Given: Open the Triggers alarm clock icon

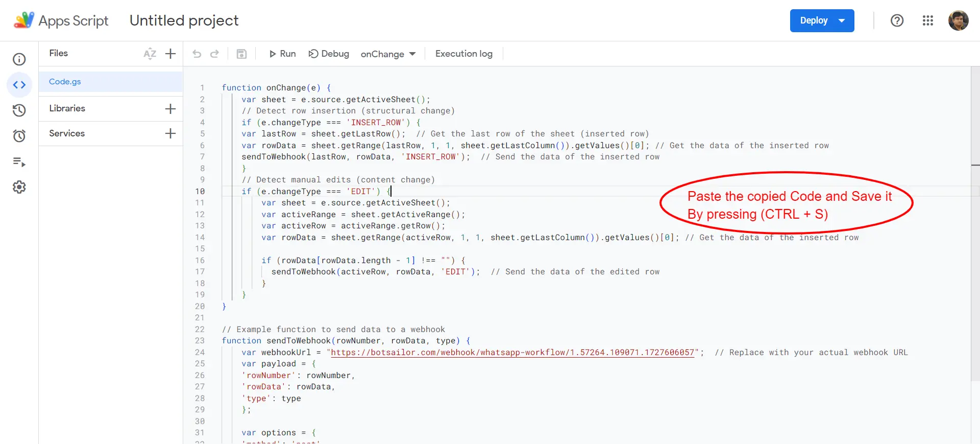Looking at the screenshot, I should point(19,136).
